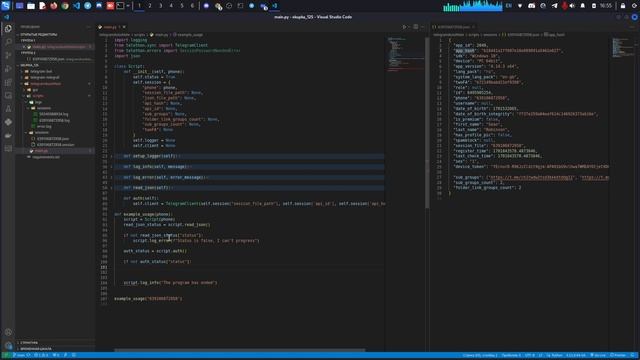
Task: Expand the folded log_info method
Action: pos(111,167)
